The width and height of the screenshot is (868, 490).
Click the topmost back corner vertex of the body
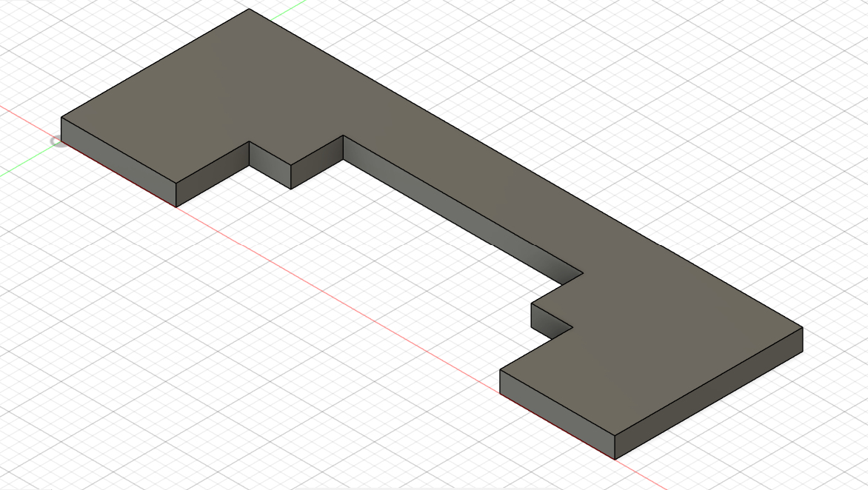coord(249,9)
